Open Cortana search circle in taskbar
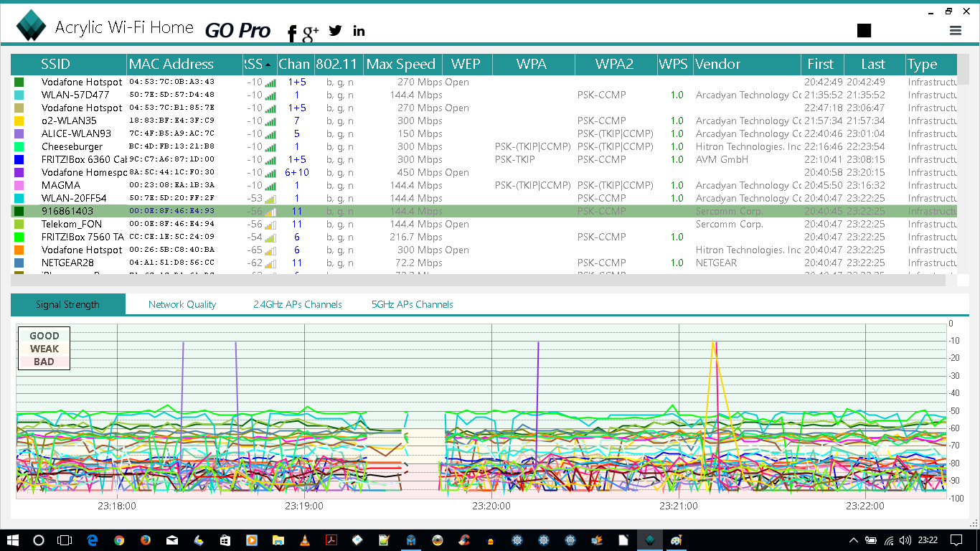The image size is (980, 551). [x=39, y=540]
